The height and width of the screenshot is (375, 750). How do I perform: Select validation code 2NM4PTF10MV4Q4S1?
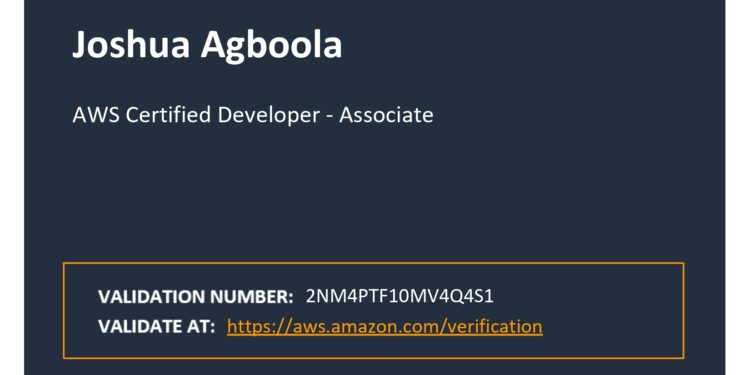tap(399, 297)
